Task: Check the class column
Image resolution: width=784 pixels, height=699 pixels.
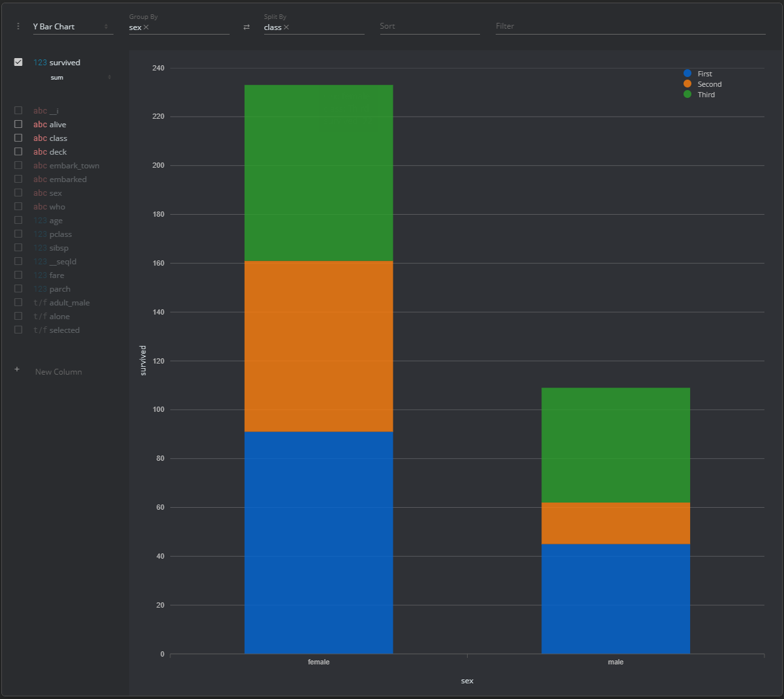Action: click(x=18, y=138)
